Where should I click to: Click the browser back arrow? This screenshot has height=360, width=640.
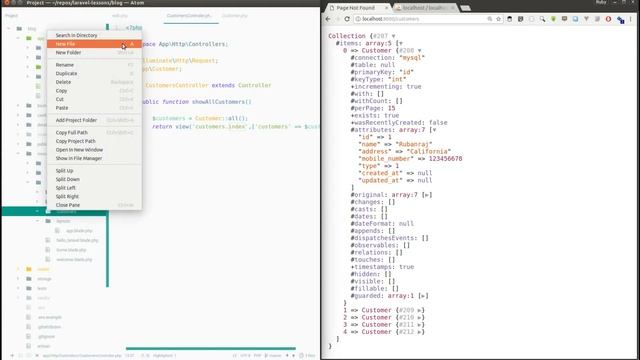coord(328,19)
